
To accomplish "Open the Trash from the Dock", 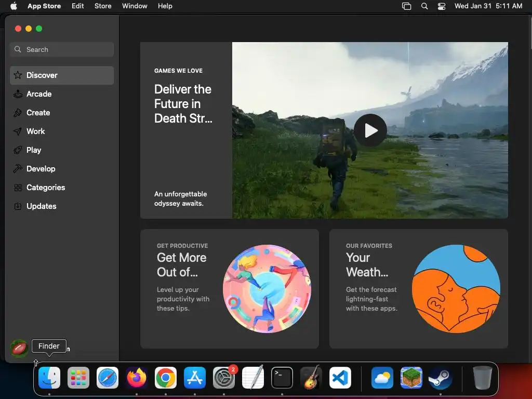I will (x=483, y=378).
